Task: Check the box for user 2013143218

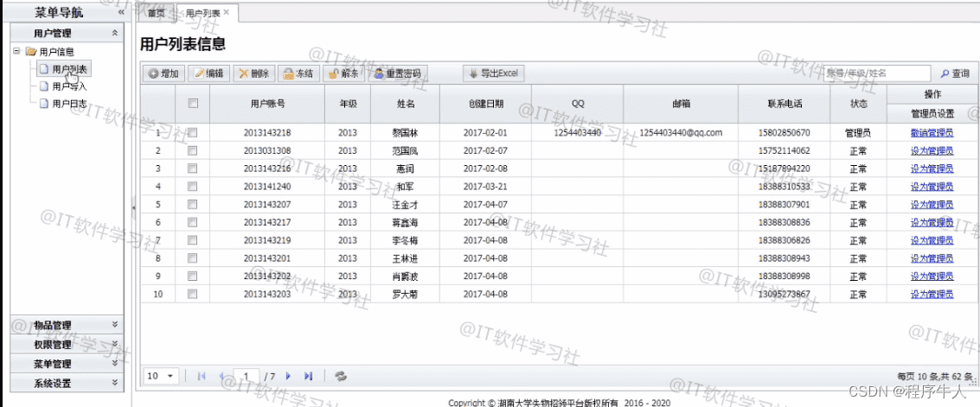Action: coord(193,132)
